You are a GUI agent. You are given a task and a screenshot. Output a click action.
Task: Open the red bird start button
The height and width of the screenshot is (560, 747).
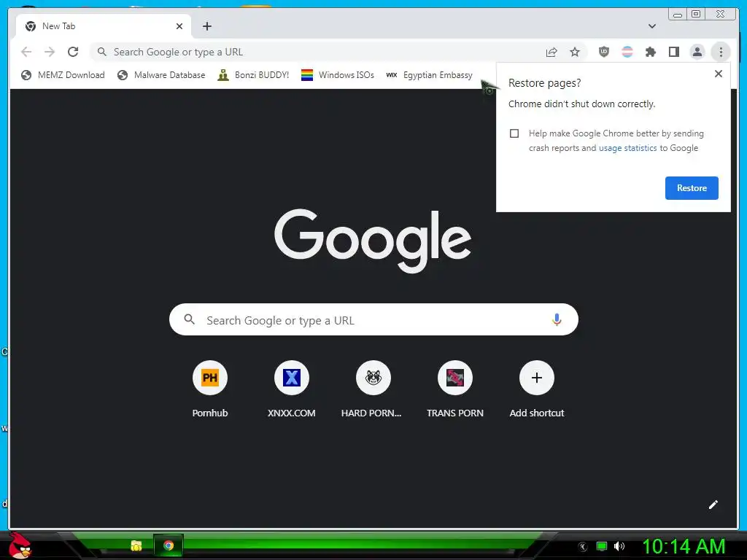pos(20,545)
